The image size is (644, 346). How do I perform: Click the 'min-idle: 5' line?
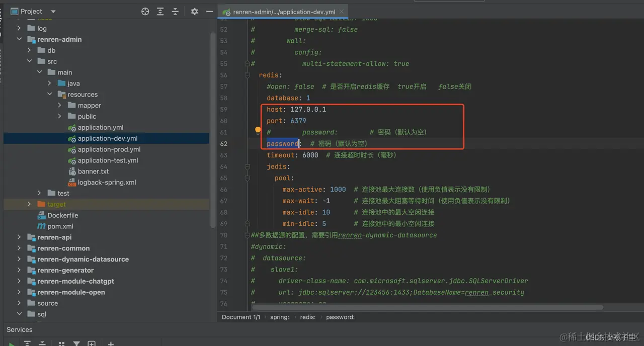304,223
